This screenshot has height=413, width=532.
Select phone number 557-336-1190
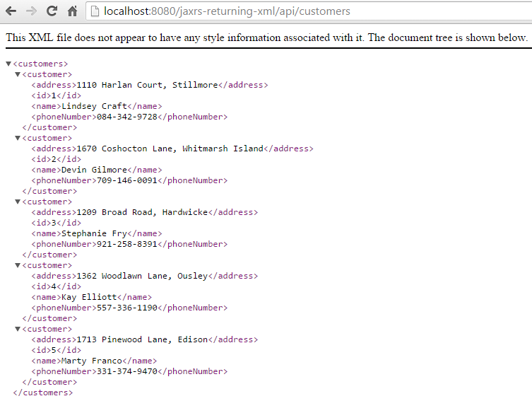coord(127,308)
